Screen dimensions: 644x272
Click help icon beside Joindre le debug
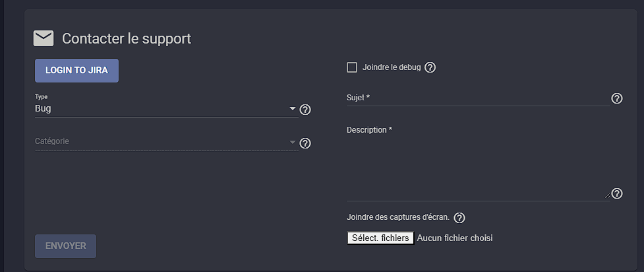click(x=430, y=67)
